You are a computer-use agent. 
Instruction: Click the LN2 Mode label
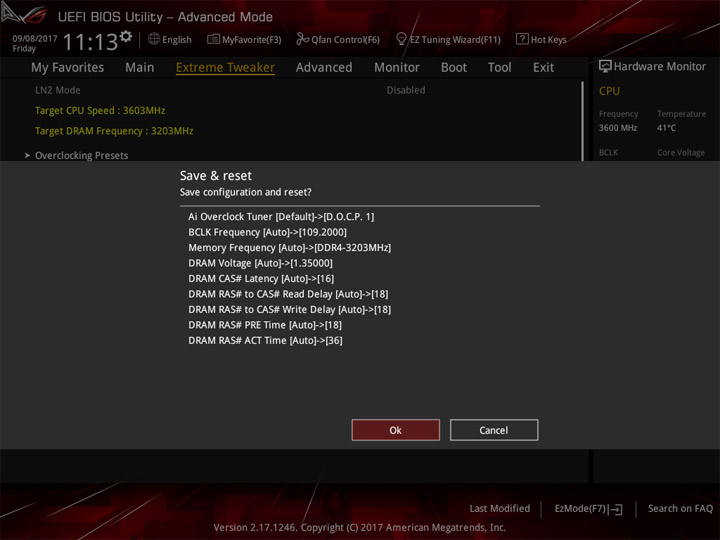(57, 90)
